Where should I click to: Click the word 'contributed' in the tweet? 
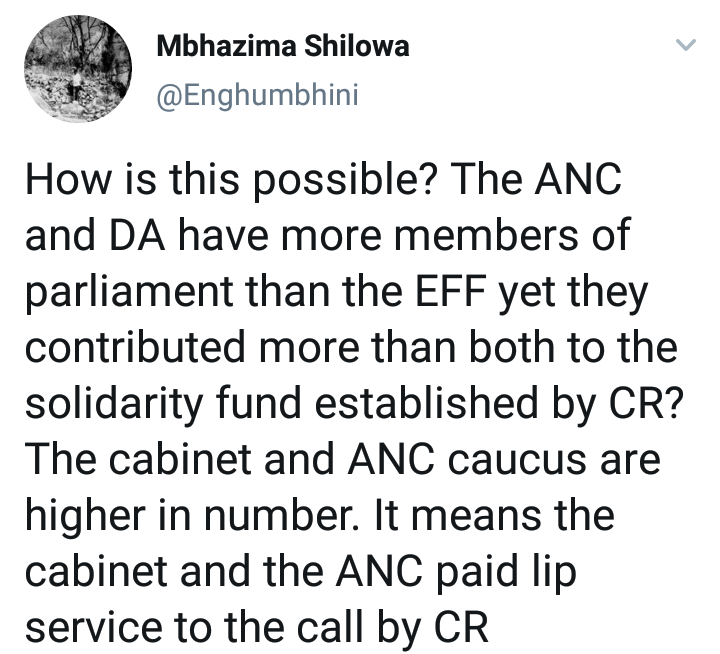(135, 347)
